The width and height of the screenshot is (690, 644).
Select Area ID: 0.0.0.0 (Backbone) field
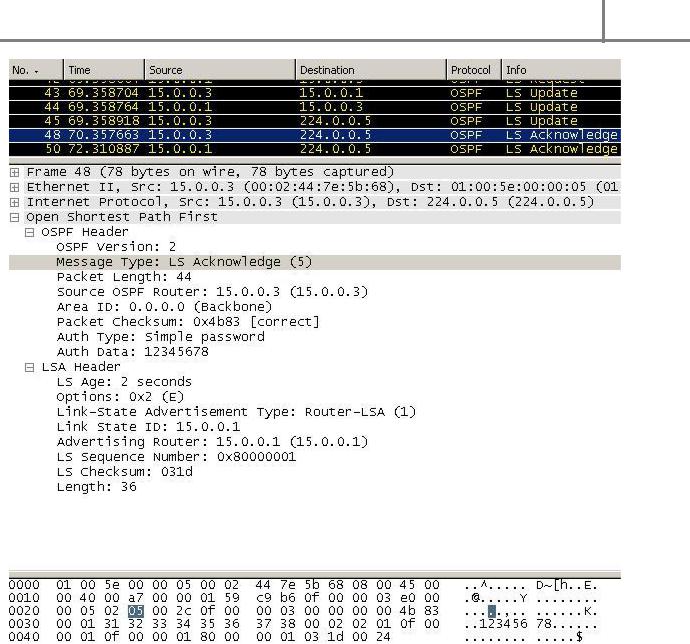coord(164,307)
